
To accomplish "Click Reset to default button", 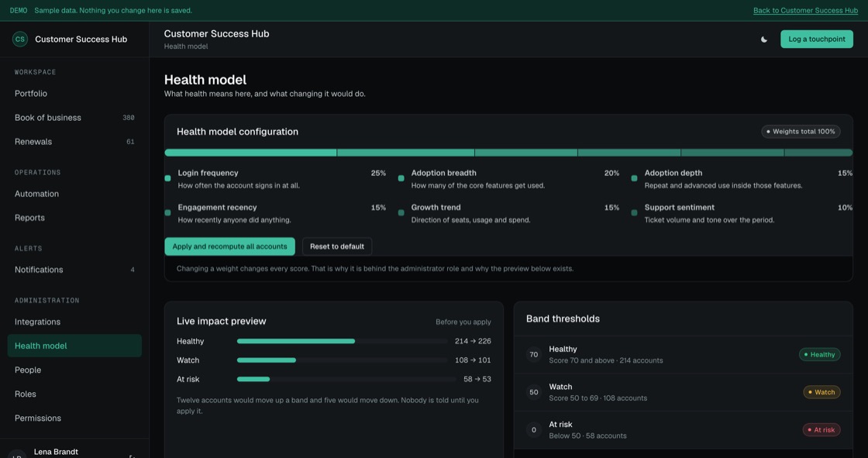I will [x=337, y=246].
